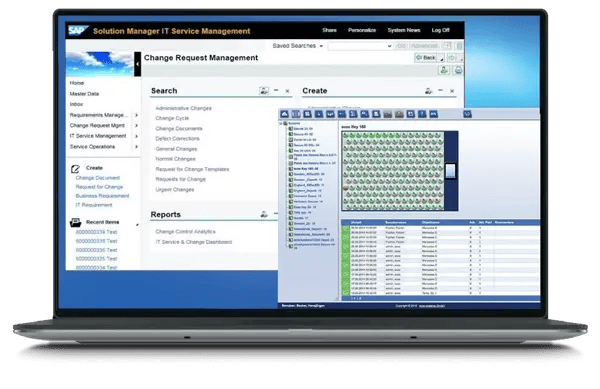Screen dimensions: 600x389
Task: Expand Change Request Mgmt submenu arrow
Action: tap(136, 125)
